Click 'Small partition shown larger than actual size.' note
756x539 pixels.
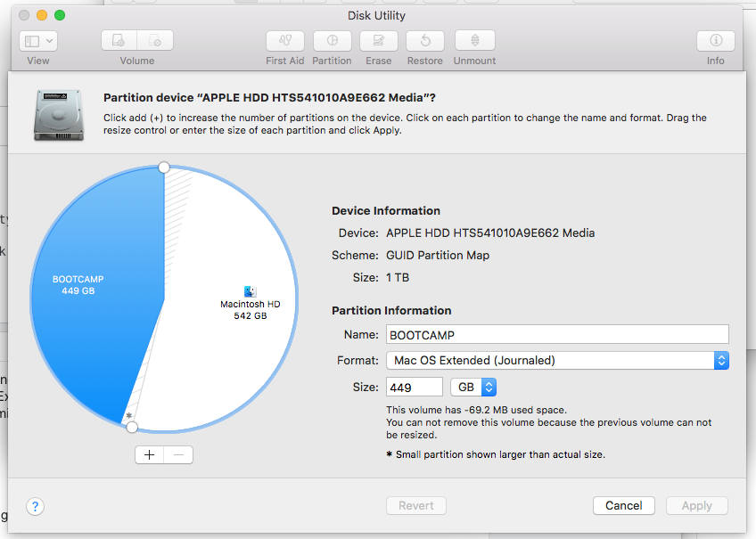point(500,454)
